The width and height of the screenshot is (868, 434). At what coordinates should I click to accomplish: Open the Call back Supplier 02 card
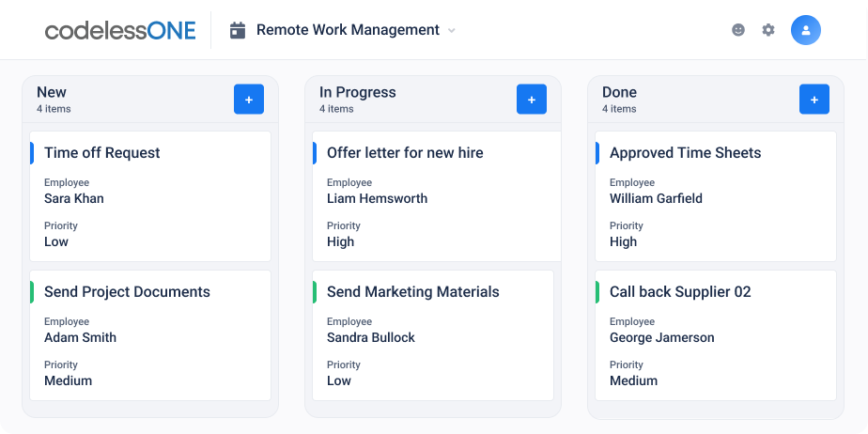click(716, 335)
